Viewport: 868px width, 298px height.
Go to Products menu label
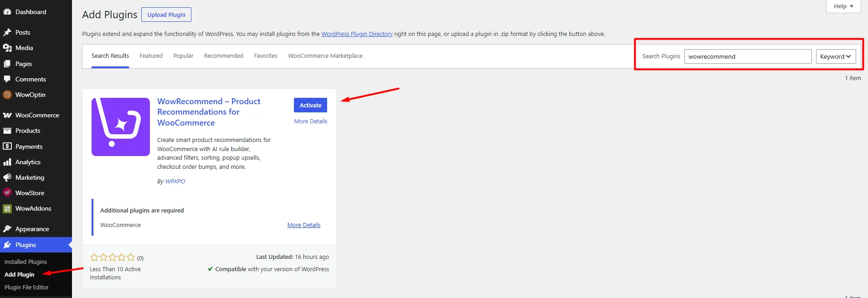[28, 131]
